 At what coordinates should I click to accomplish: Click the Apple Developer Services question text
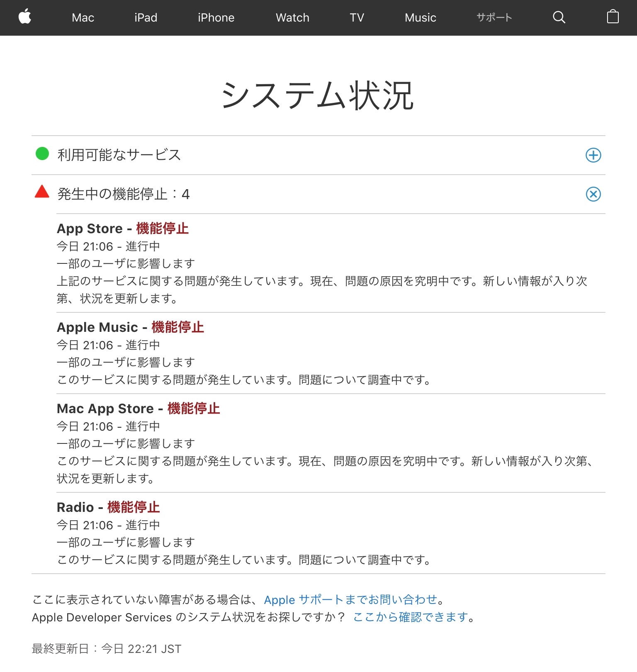(189, 617)
